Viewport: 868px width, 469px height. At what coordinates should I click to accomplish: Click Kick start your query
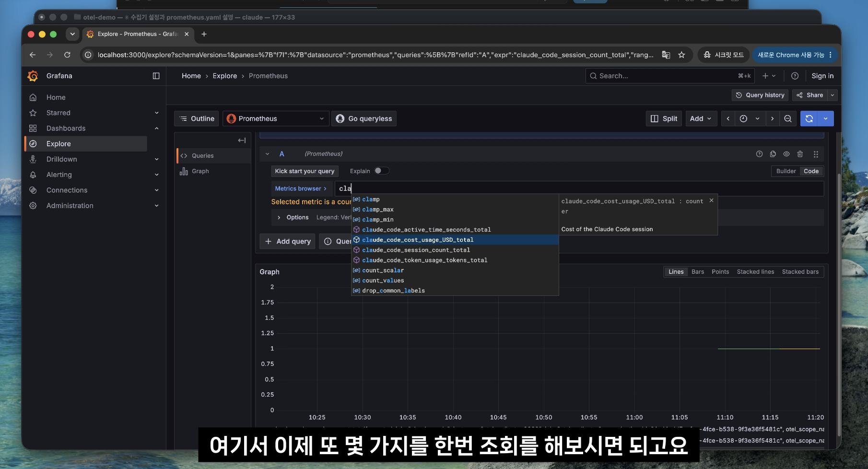pos(305,171)
